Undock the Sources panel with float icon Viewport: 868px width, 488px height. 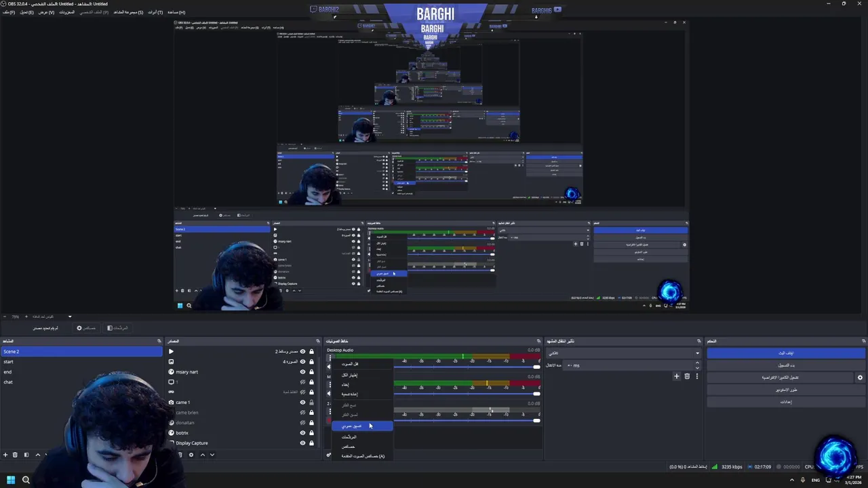point(317,341)
